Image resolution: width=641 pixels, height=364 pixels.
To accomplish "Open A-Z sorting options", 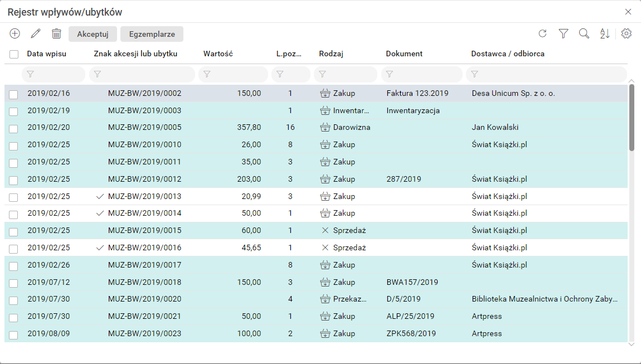I will (x=605, y=33).
